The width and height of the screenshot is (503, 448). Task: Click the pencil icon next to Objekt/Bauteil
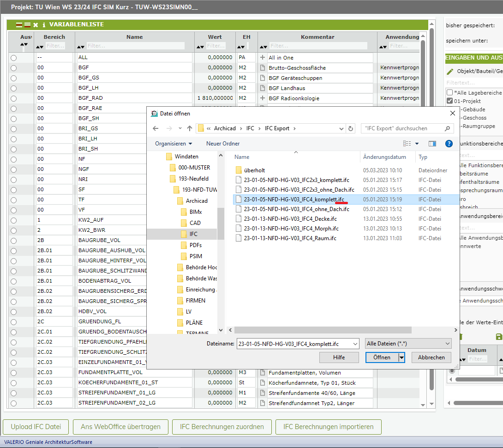point(450,72)
